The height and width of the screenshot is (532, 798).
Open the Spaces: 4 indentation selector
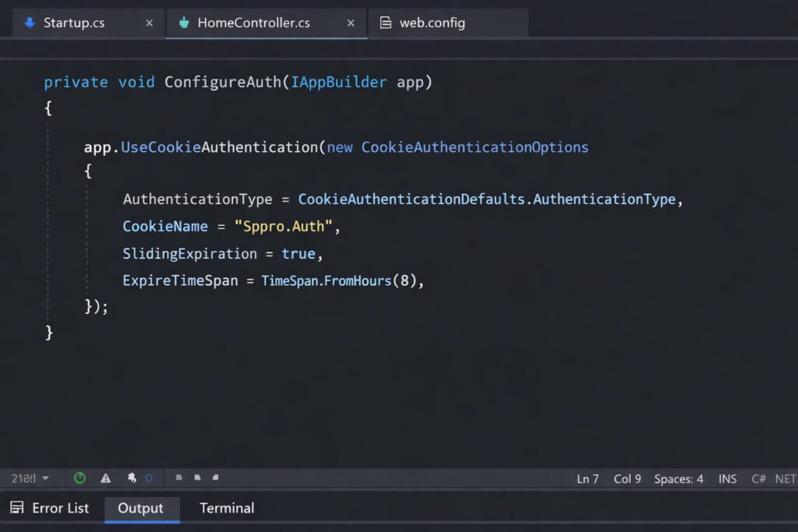click(678, 479)
